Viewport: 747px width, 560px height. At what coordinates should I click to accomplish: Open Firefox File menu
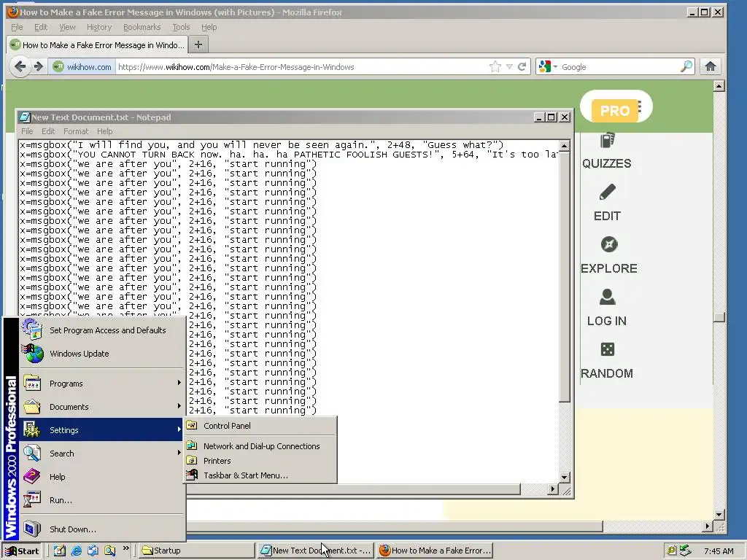tap(18, 27)
